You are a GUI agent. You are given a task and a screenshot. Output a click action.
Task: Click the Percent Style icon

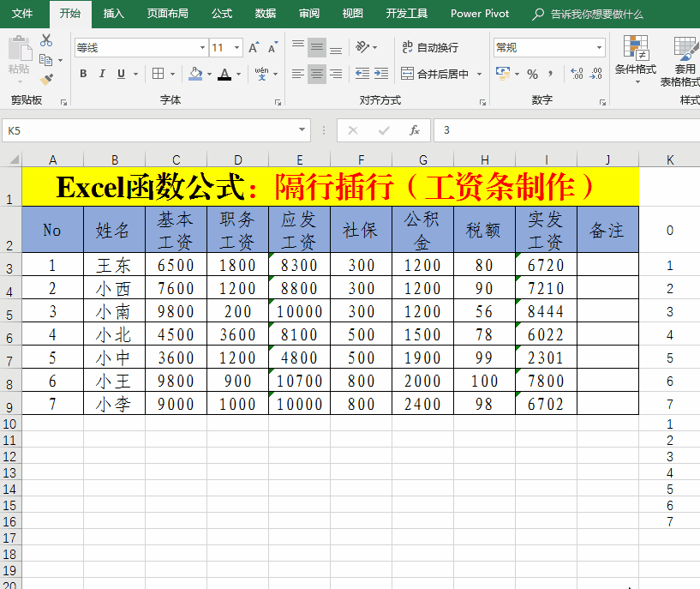533,75
